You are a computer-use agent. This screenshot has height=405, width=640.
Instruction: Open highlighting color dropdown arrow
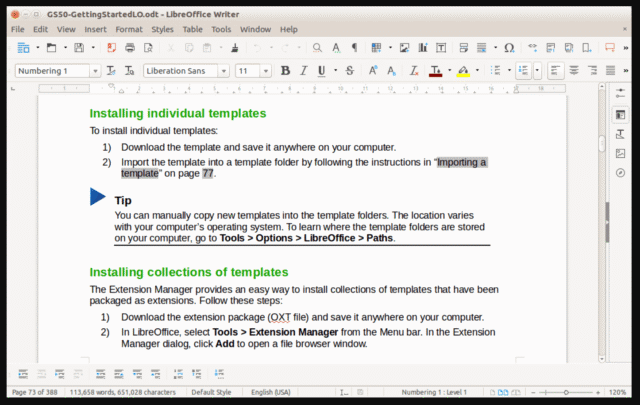click(477, 71)
